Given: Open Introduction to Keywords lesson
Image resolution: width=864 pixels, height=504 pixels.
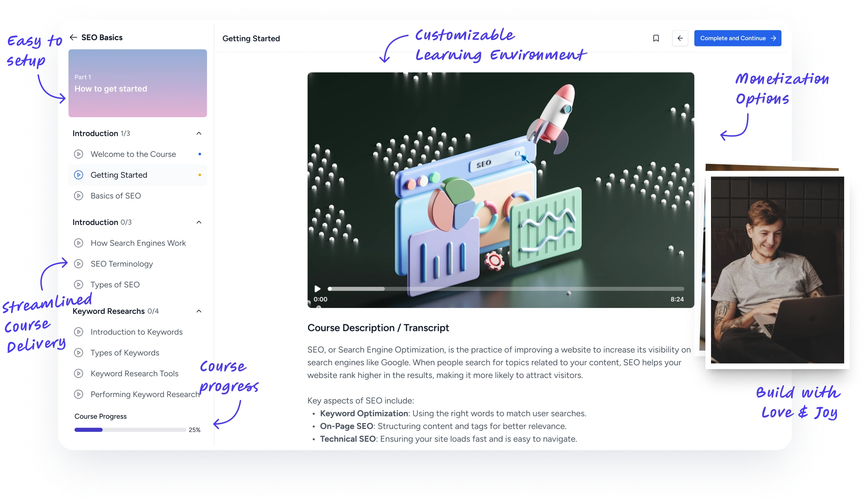Looking at the screenshot, I should [x=137, y=332].
